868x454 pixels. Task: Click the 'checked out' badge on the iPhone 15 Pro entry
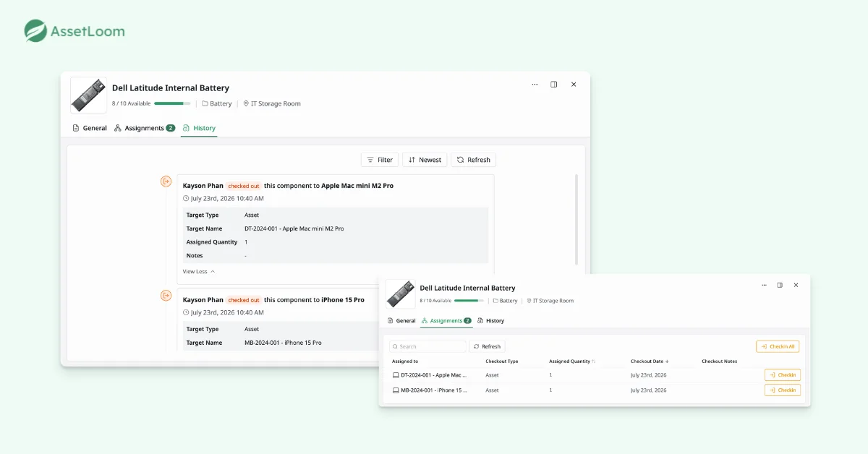pyautogui.click(x=244, y=300)
